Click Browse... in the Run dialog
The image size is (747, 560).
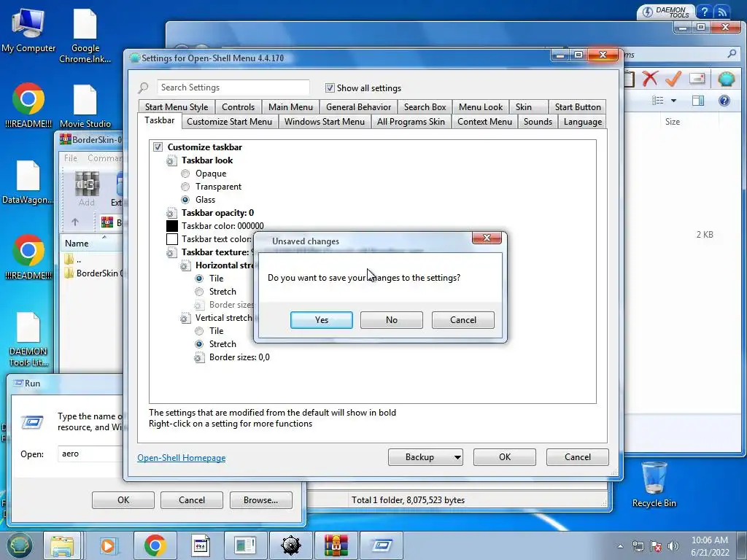260,500
